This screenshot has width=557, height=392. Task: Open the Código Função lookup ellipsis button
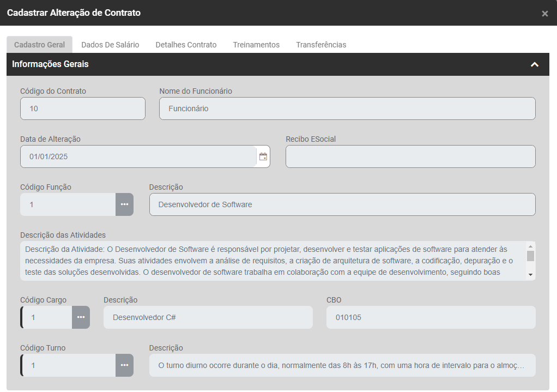[124, 204]
